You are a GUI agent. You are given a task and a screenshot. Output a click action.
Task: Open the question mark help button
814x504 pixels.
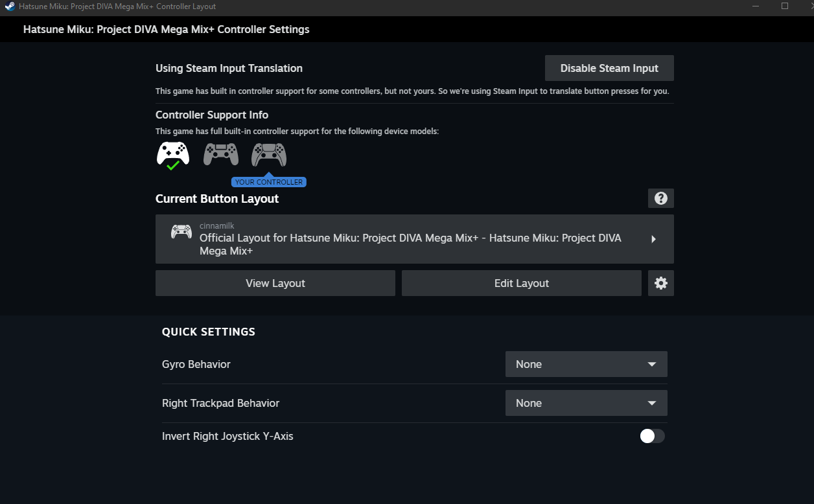point(661,198)
